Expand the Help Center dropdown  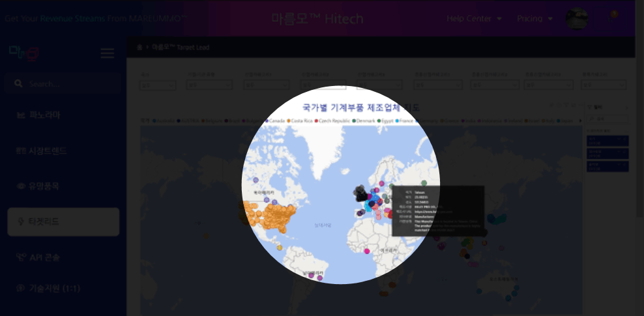coord(474,18)
